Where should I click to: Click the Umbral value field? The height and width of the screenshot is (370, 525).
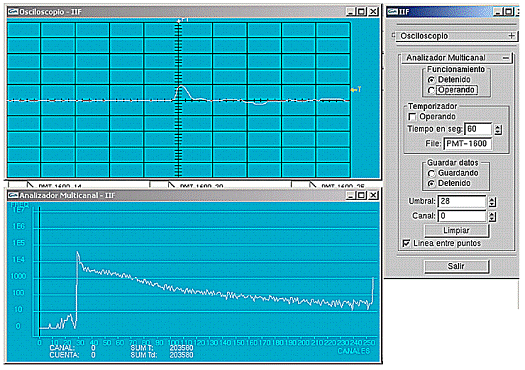(462, 201)
